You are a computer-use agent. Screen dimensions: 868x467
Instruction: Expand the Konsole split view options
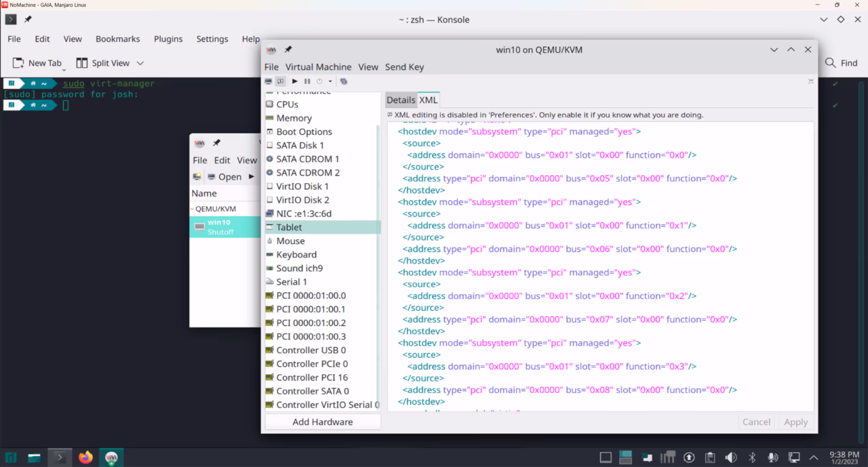click(140, 62)
